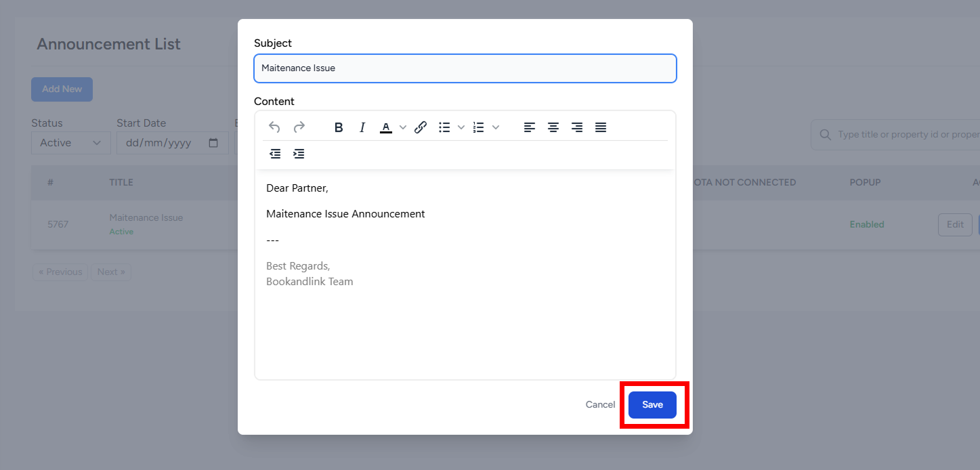980x470 pixels.
Task: Click the search magnifier icon
Action: [825, 135]
